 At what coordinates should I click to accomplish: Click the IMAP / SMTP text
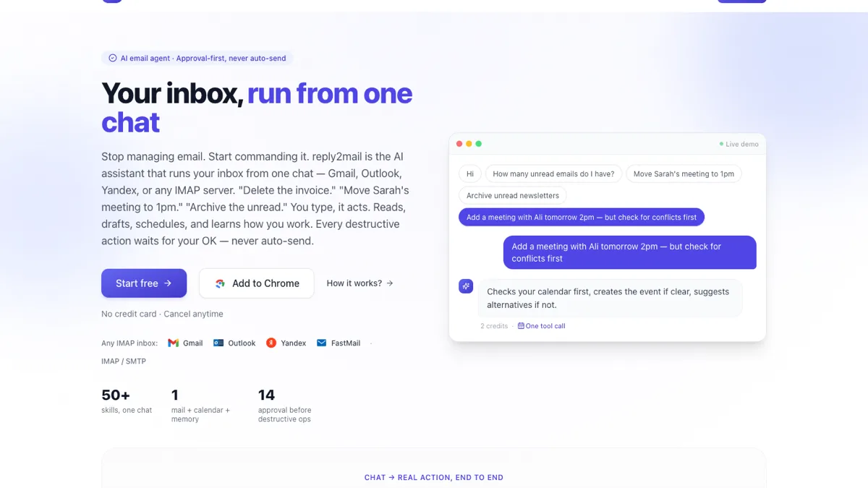[124, 361]
